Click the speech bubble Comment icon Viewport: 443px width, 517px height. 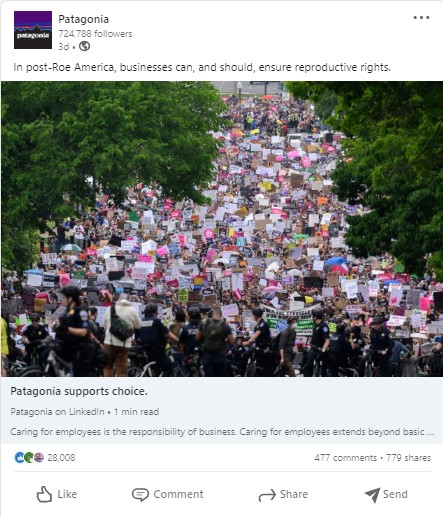coord(140,494)
